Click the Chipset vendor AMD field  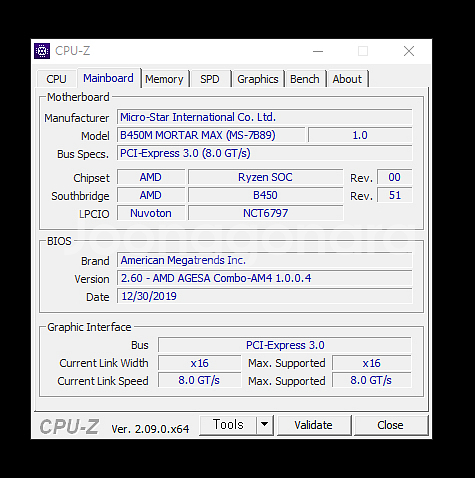pos(151,177)
